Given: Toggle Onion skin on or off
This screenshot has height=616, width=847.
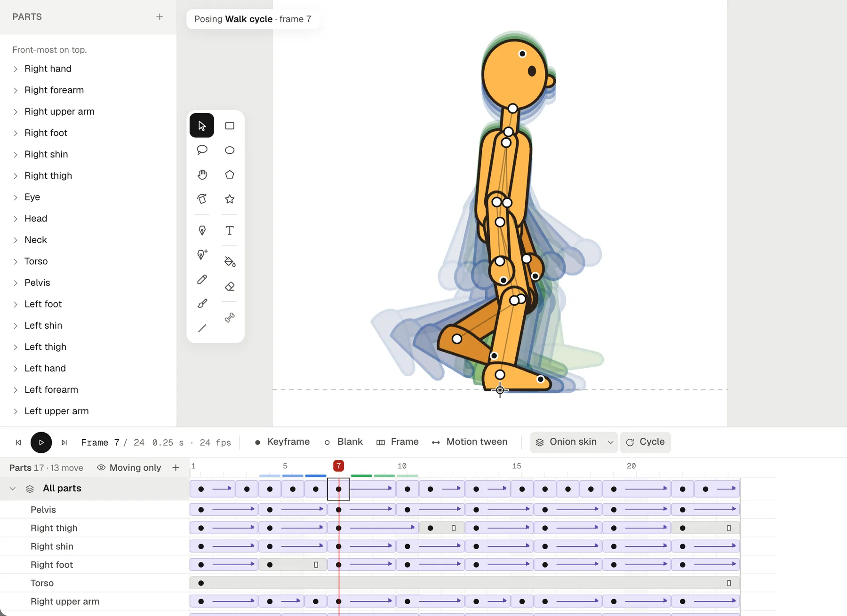Looking at the screenshot, I should [x=567, y=442].
